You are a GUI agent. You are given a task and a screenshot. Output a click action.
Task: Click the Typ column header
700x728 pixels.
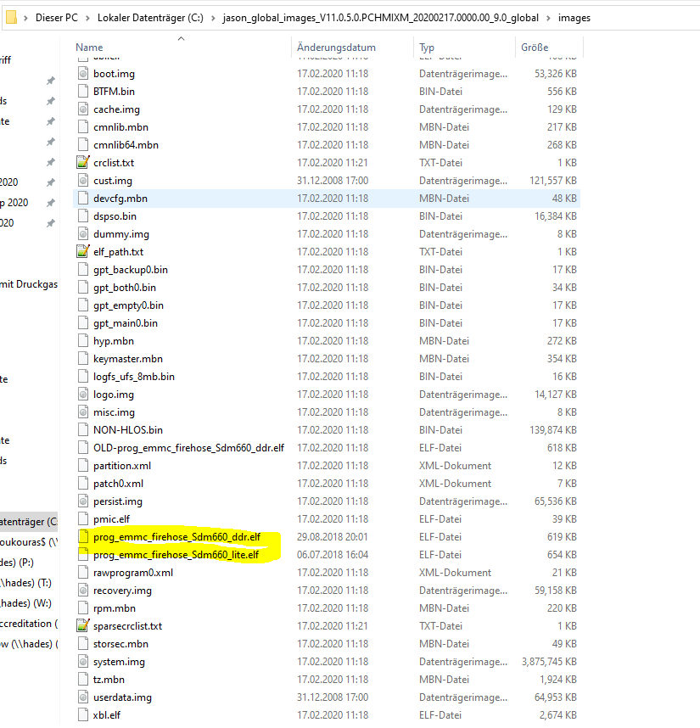[x=427, y=48]
